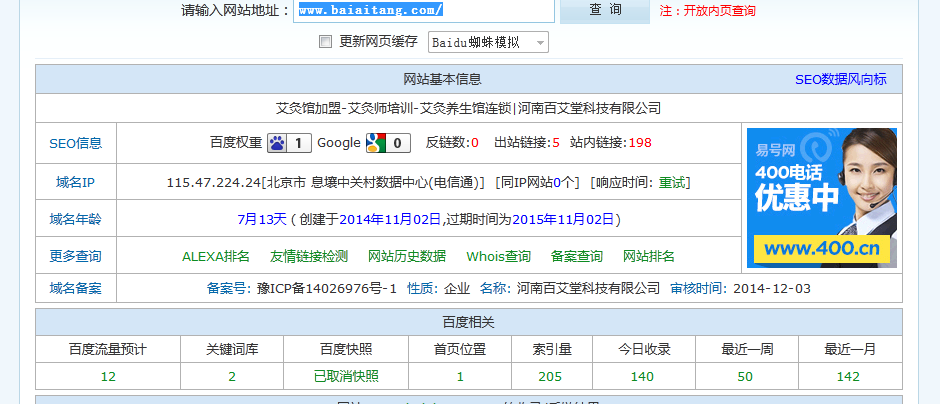Screen dimensions: 940x404
Task: Open the Baidu蜘蛛模拟 dropdown
Action: (488, 42)
